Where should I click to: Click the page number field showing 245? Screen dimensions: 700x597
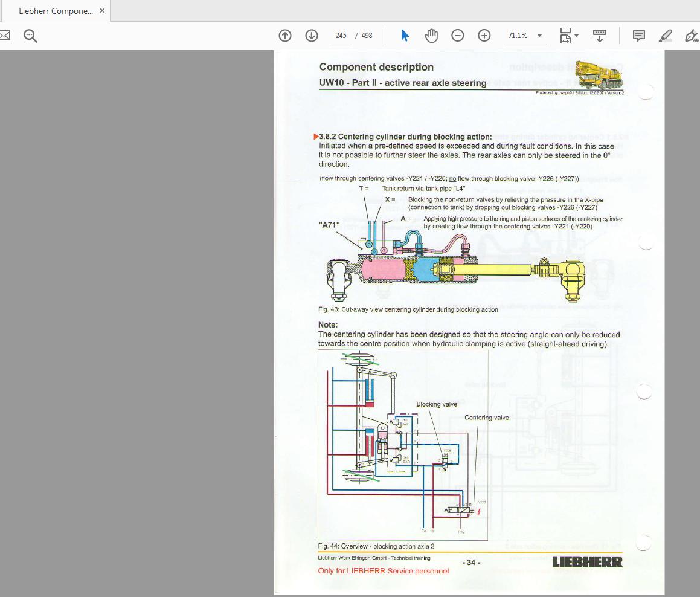coord(341,35)
